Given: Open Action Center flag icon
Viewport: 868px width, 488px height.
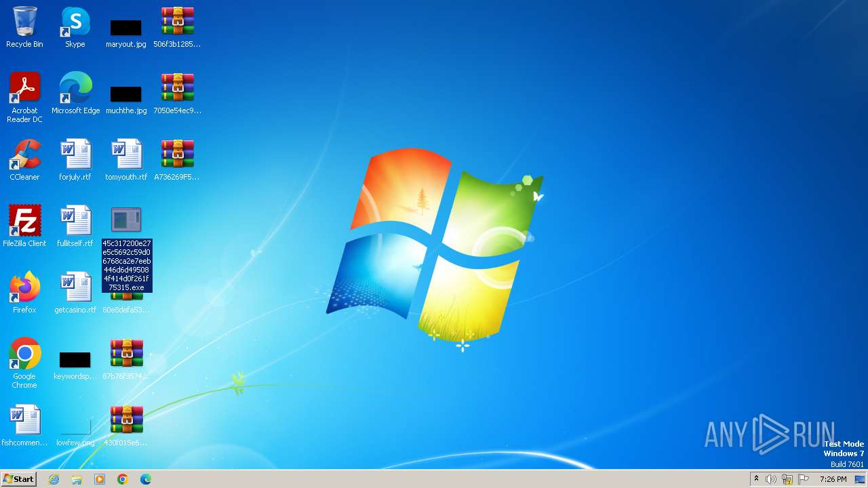Looking at the screenshot, I should [804, 479].
